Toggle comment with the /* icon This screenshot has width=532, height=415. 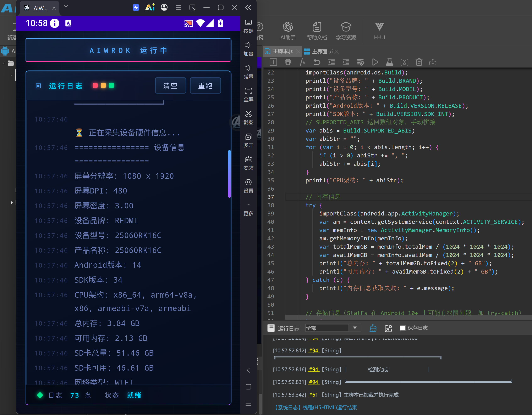(x=302, y=62)
